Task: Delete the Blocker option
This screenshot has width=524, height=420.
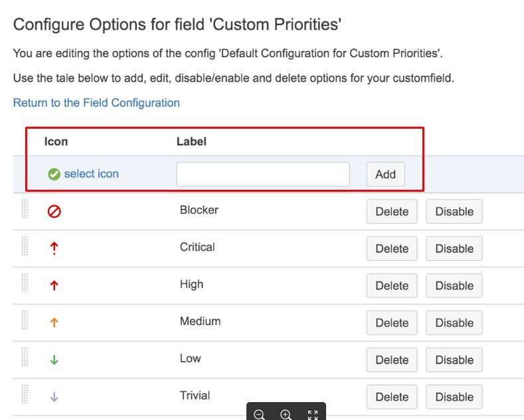Action: click(x=392, y=212)
